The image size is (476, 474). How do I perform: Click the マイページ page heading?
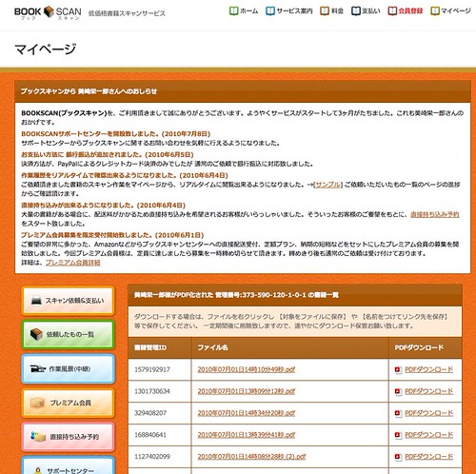tap(46, 49)
